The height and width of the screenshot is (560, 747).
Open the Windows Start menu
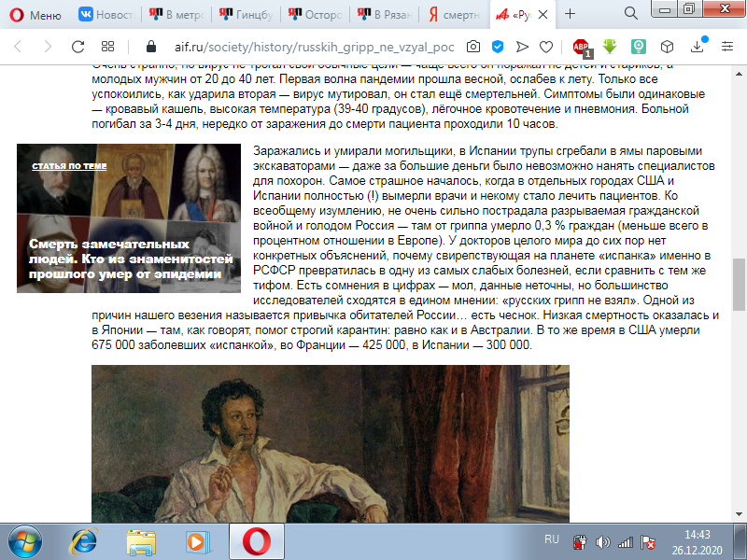25,541
